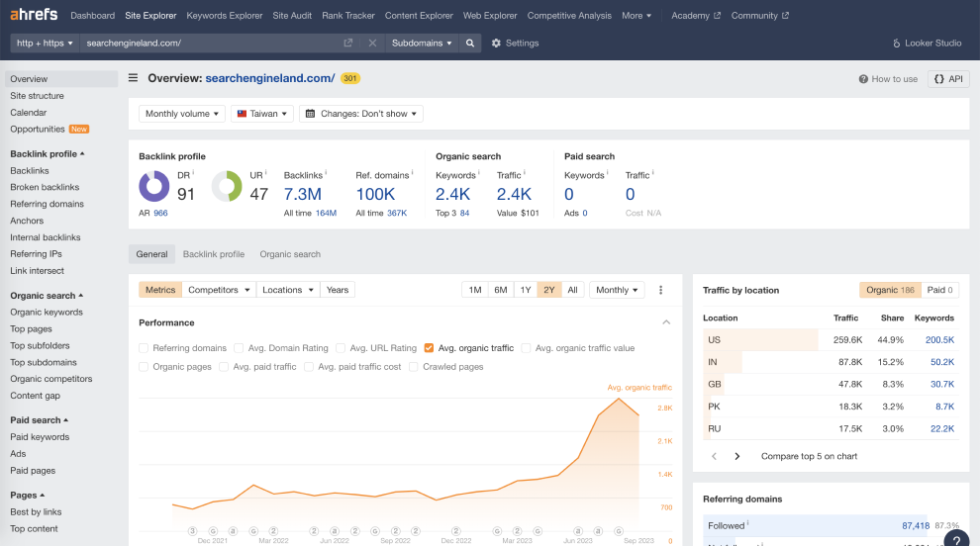
Task: Open Organic keywords in sidebar
Action: click(47, 312)
